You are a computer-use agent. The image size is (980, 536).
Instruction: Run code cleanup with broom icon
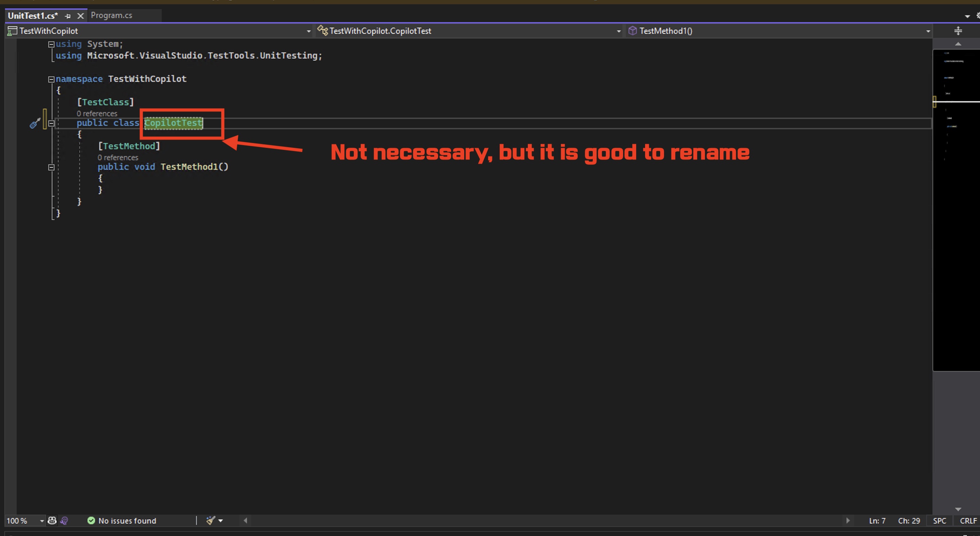210,521
